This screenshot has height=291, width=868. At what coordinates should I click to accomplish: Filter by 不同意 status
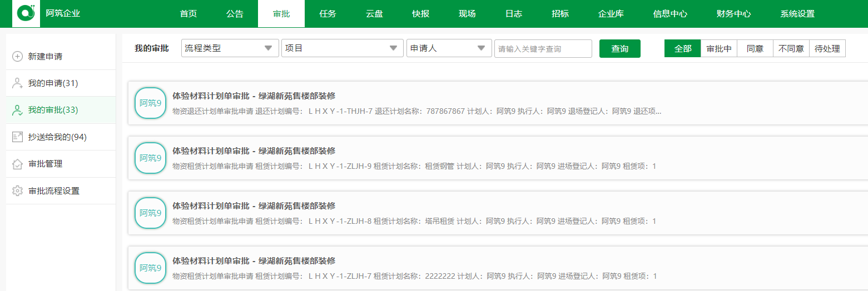(791, 48)
